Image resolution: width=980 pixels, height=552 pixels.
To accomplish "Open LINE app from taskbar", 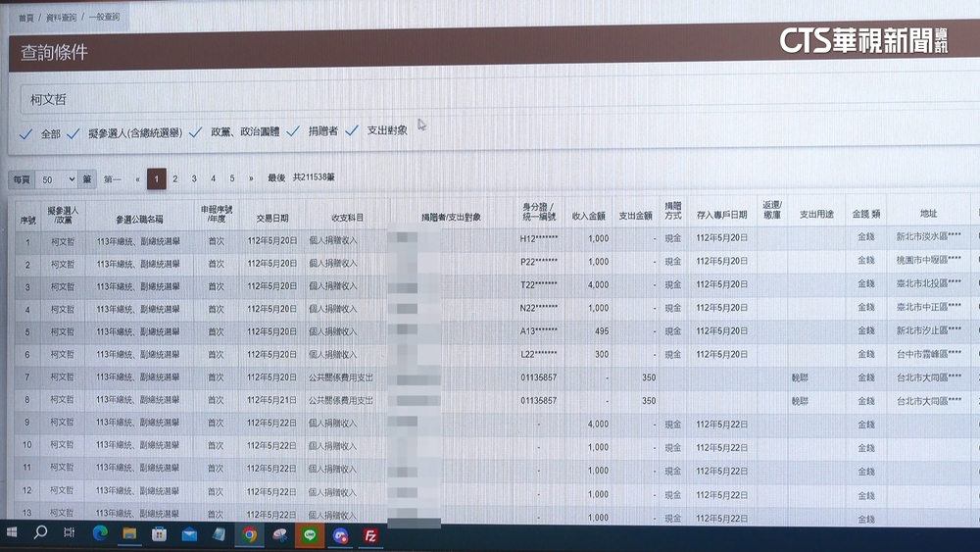I will [310, 535].
